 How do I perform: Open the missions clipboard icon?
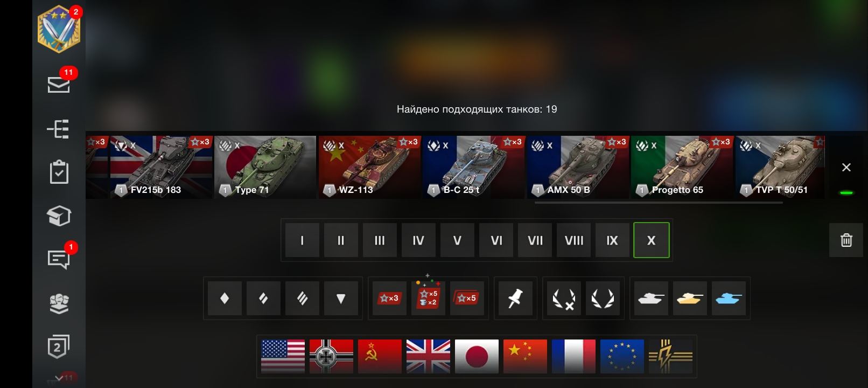click(59, 172)
